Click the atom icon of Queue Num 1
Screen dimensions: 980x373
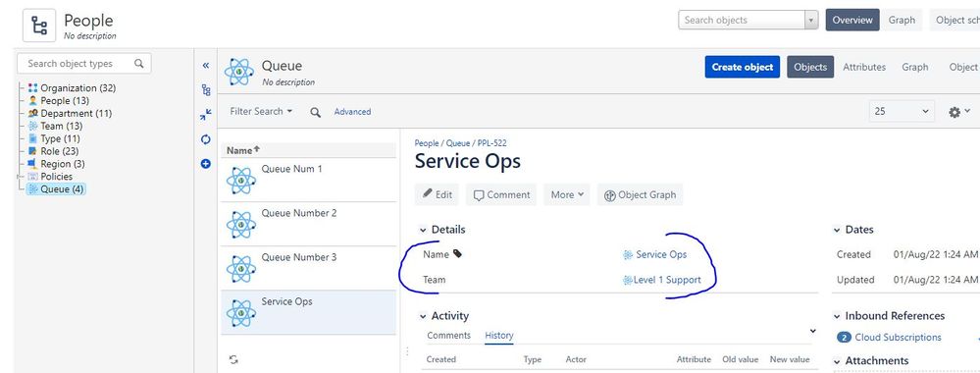(x=240, y=181)
